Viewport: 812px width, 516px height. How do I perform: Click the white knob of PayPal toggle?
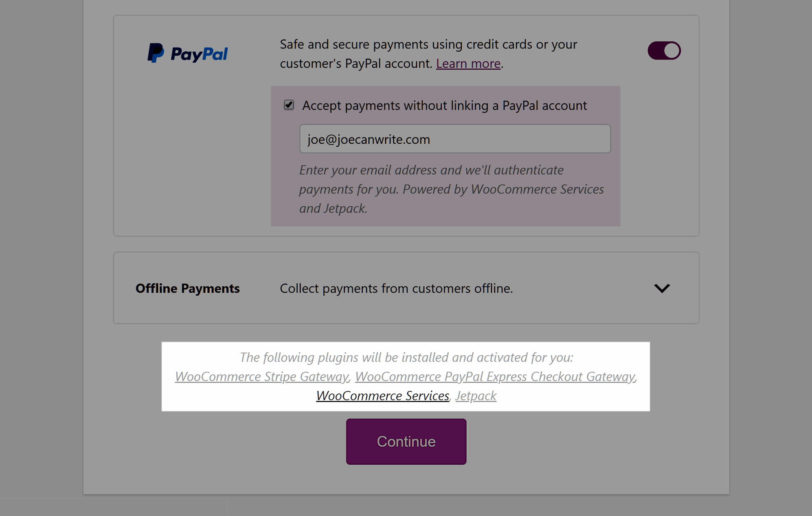[672, 50]
